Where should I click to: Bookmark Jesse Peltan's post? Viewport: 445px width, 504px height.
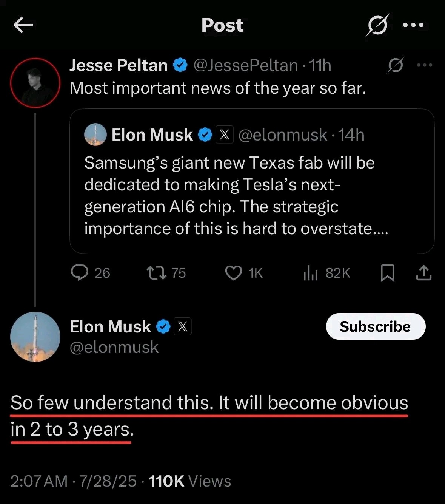coord(388,273)
